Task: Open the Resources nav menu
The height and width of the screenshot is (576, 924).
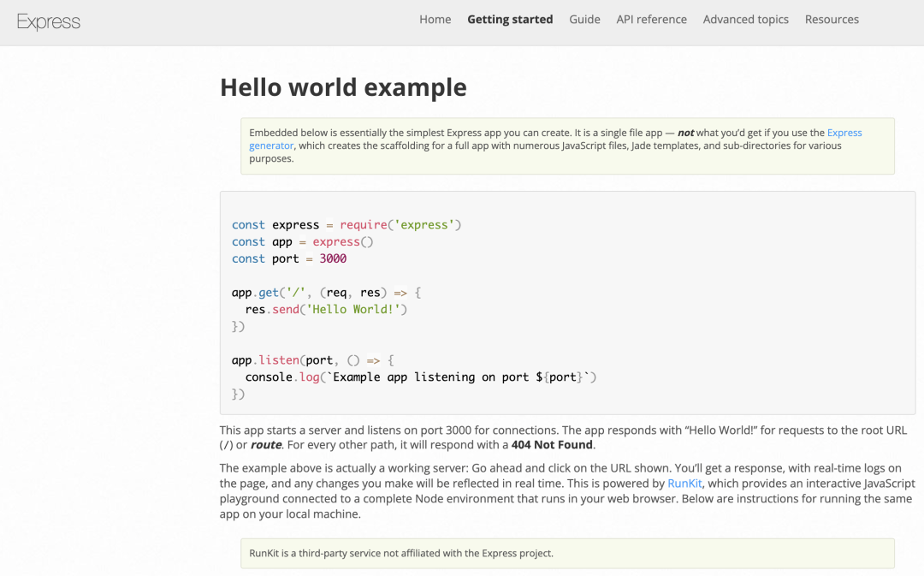Action: [x=832, y=20]
